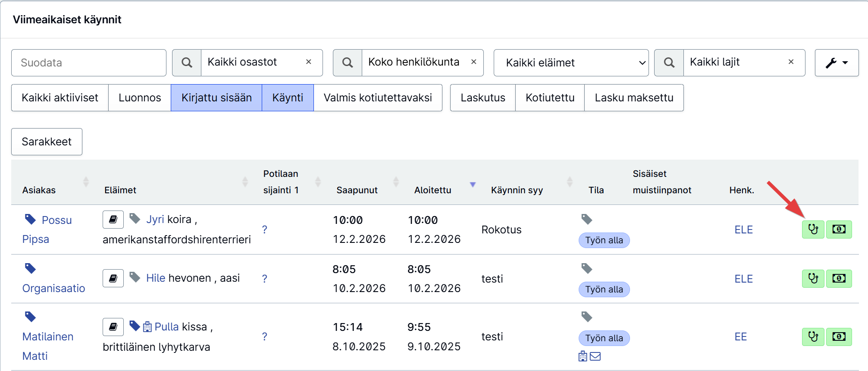868x371 pixels.
Task: Click ELE staff link in Rokotus row
Action: point(743,230)
